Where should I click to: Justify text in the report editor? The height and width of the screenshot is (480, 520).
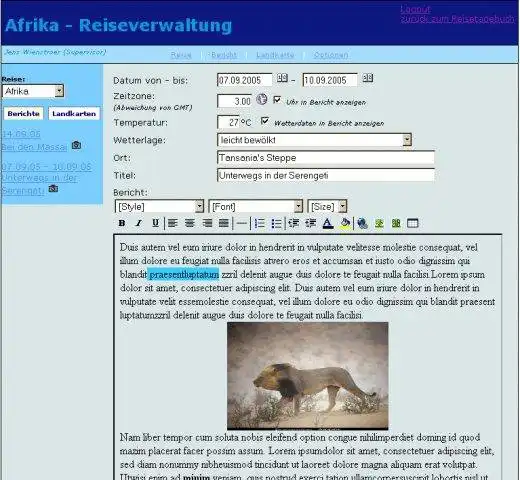224,223
